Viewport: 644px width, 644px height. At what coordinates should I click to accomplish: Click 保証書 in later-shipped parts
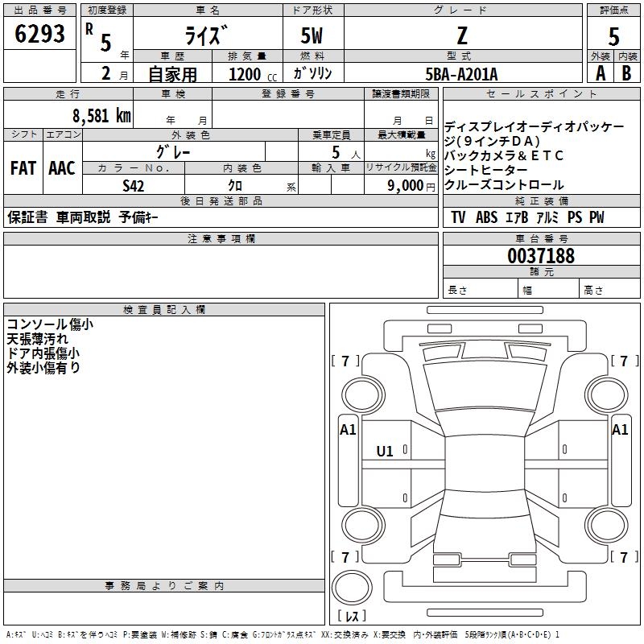[x=27, y=217]
